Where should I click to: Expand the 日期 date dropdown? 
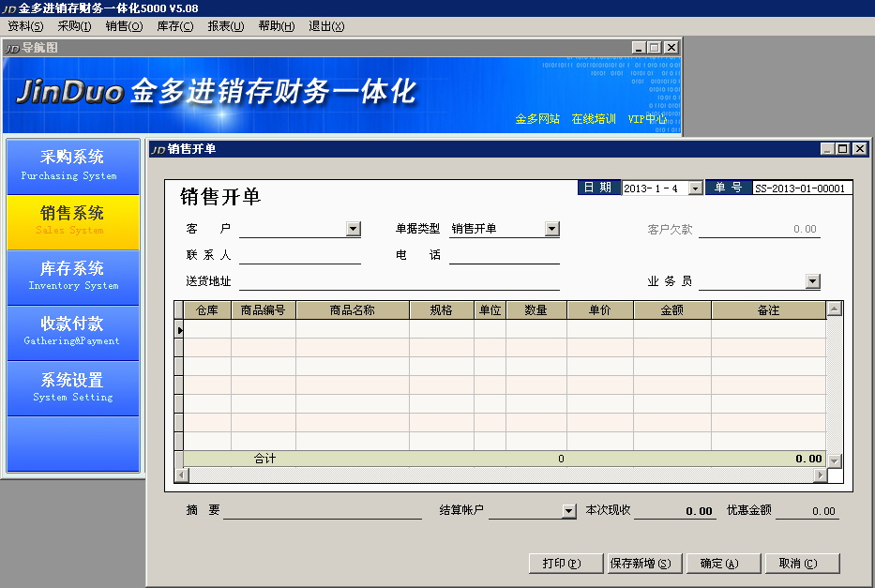click(x=695, y=188)
